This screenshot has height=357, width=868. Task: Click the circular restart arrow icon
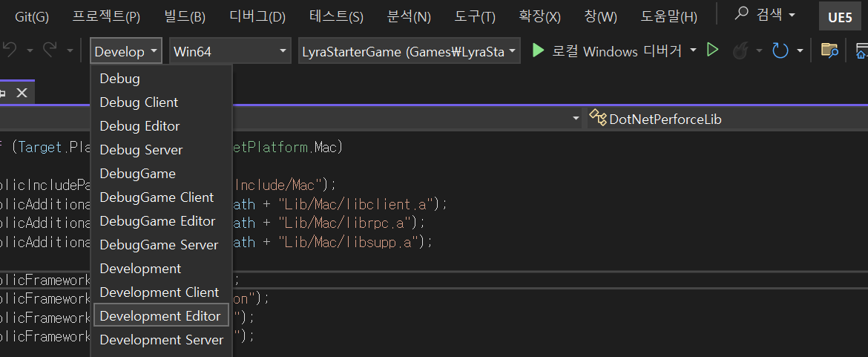pyautogui.click(x=780, y=51)
